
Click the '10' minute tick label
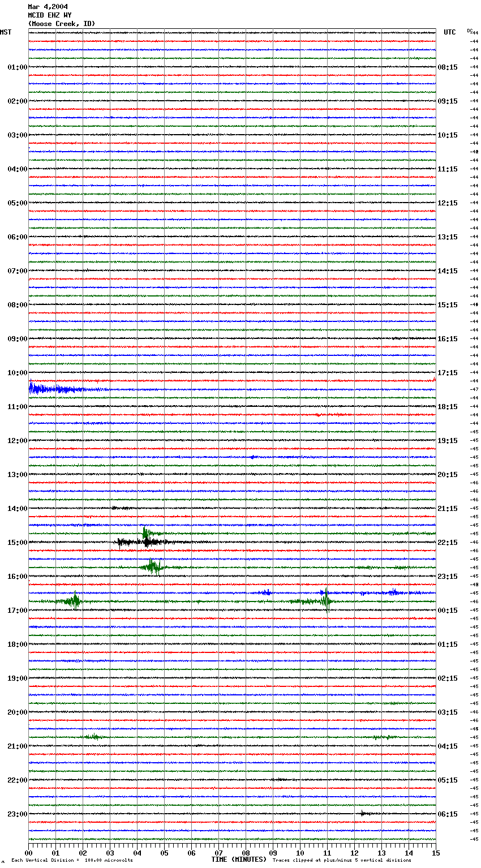coord(300,853)
